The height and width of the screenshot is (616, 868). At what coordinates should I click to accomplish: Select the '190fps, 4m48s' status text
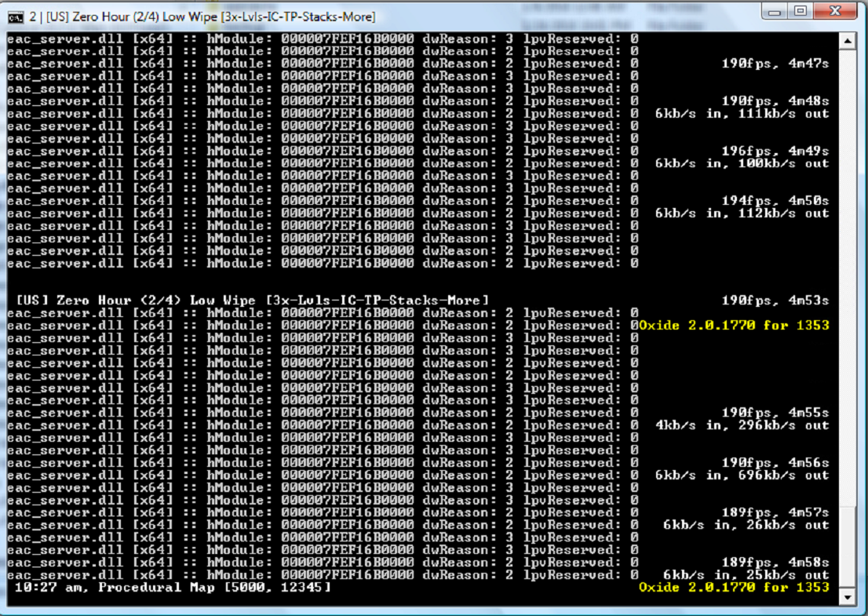point(775,101)
